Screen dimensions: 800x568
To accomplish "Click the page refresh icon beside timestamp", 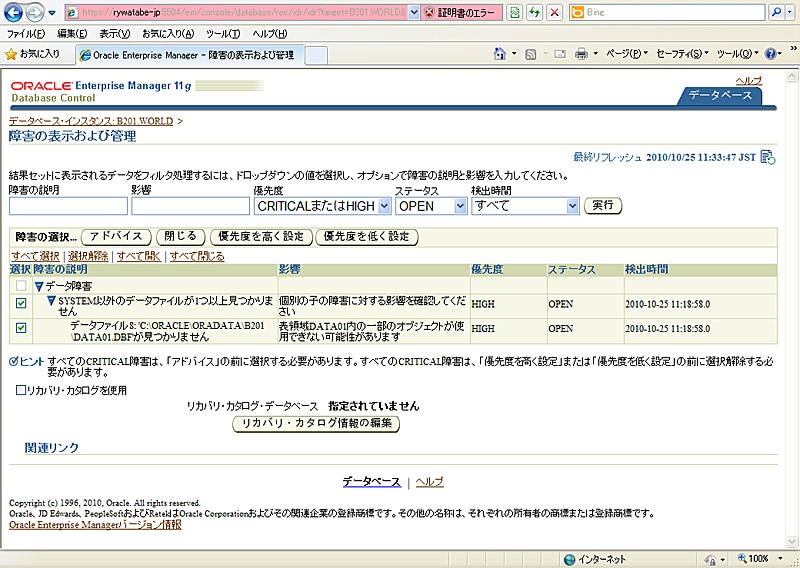I will coord(767,157).
